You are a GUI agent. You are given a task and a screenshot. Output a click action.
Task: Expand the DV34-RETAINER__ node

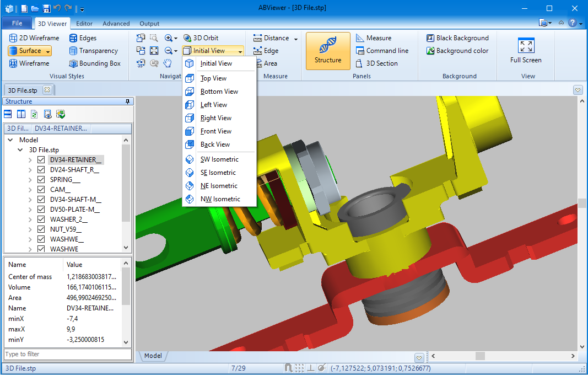click(30, 160)
